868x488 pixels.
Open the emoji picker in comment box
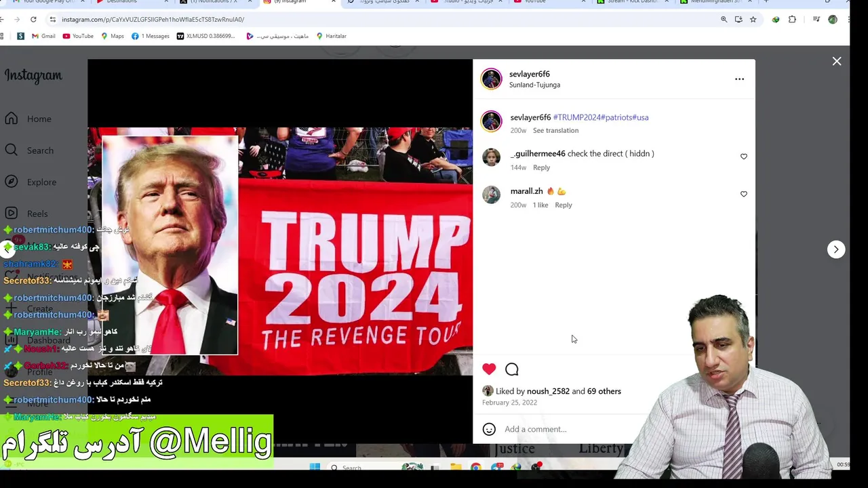click(489, 429)
